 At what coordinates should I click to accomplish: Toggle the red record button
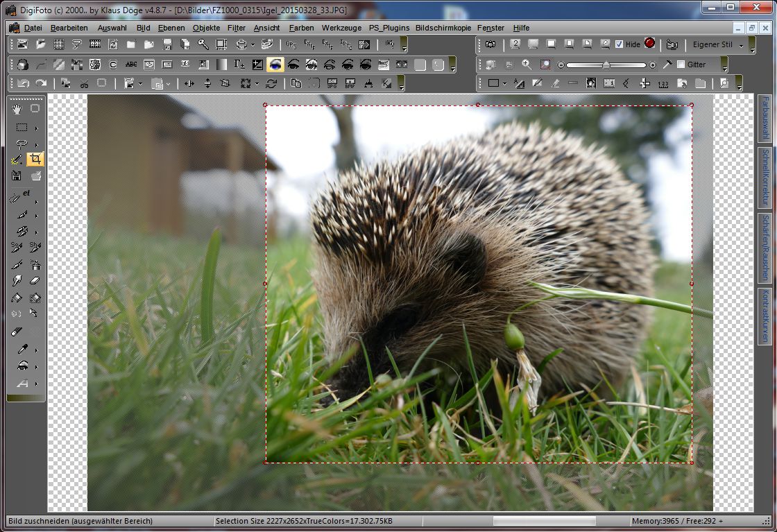[x=649, y=43]
